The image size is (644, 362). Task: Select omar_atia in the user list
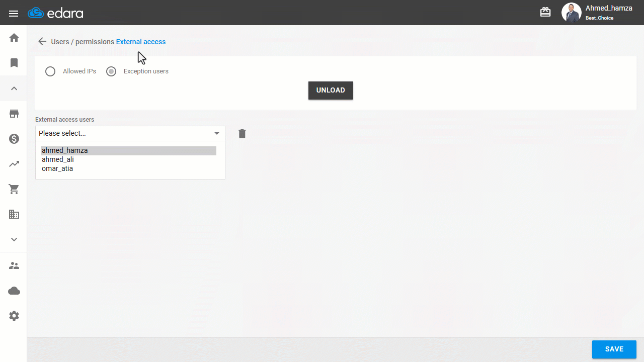tap(128, 169)
